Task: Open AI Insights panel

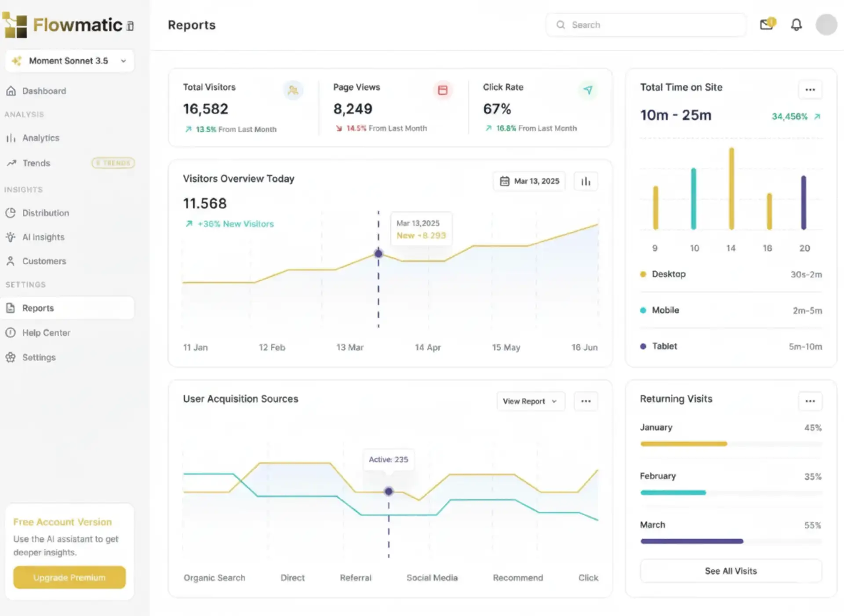Action: pyautogui.click(x=43, y=237)
